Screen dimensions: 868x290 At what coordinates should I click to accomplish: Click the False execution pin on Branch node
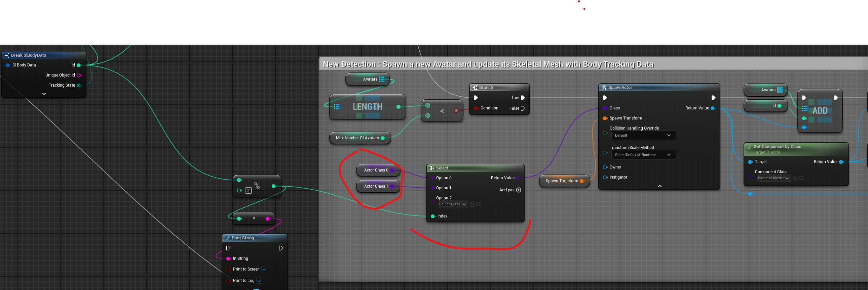click(x=523, y=108)
